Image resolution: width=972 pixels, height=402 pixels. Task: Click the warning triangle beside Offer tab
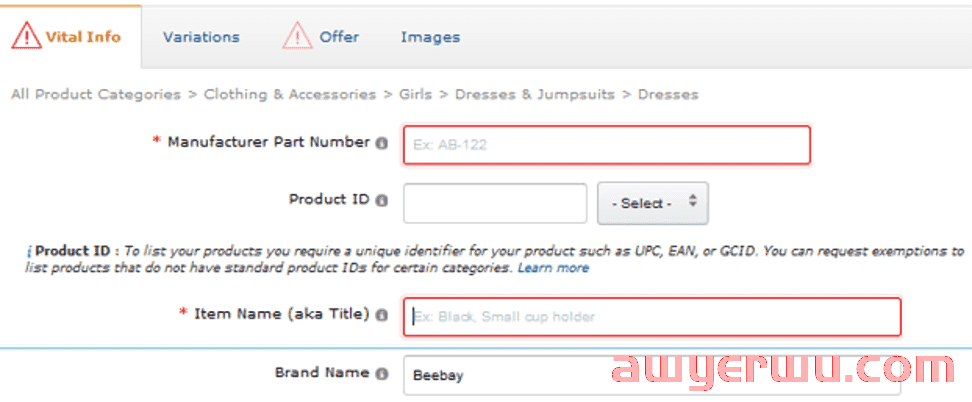(x=298, y=35)
